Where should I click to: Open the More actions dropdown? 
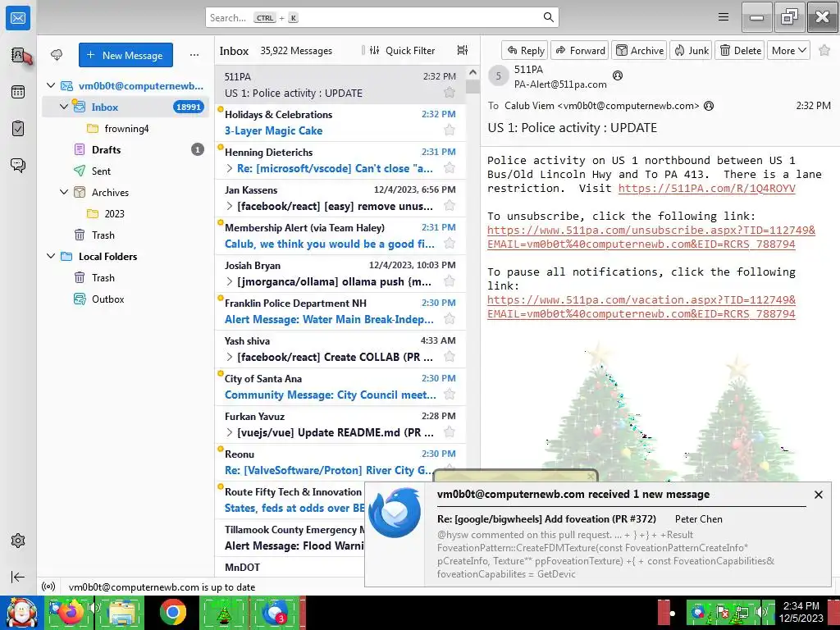(788, 50)
